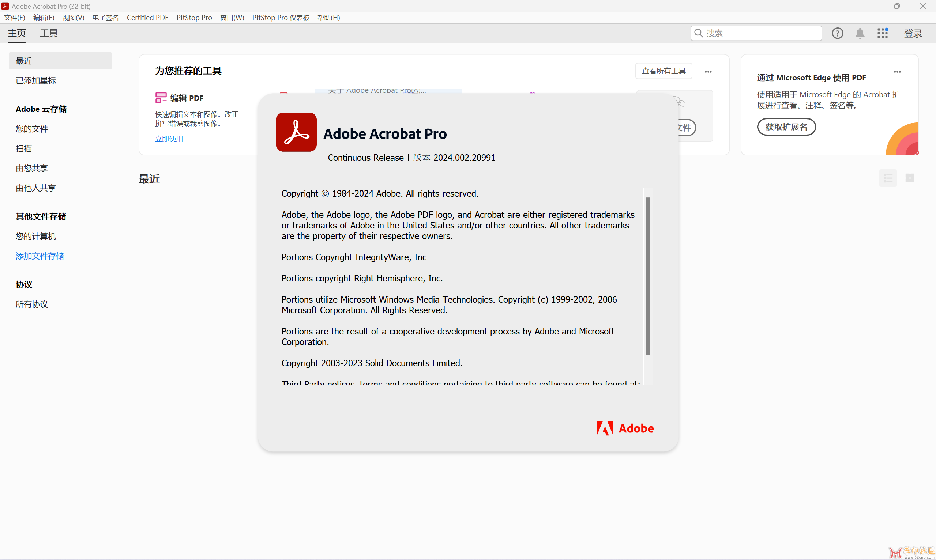
Task: Select 由您共享 in the sidebar
Action: (x=32, y=168)
